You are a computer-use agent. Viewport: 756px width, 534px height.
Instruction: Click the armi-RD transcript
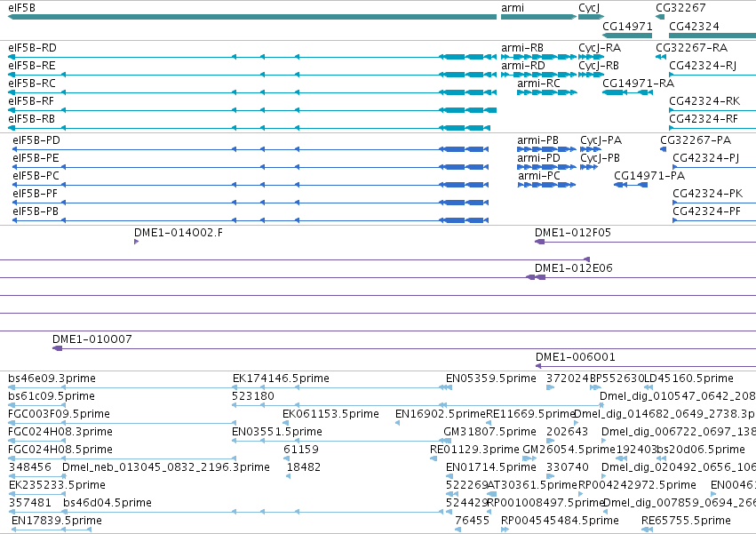point(538,75)
